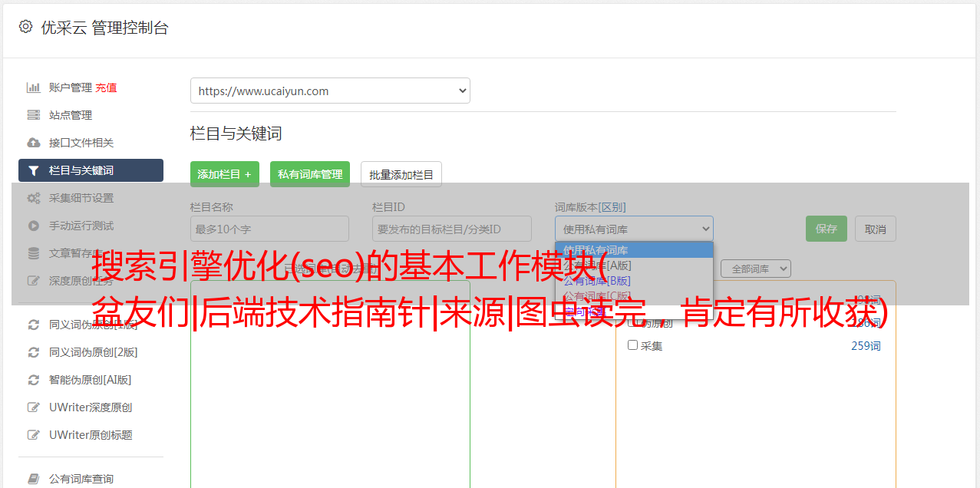Open 私有词库管理

point(310,174)
